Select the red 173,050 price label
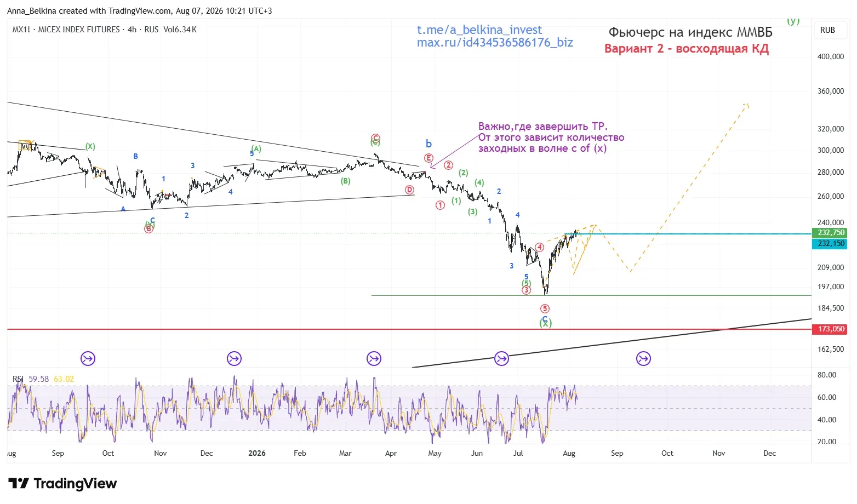This screenshot has width=857, height=504. (x=831, y=329)
